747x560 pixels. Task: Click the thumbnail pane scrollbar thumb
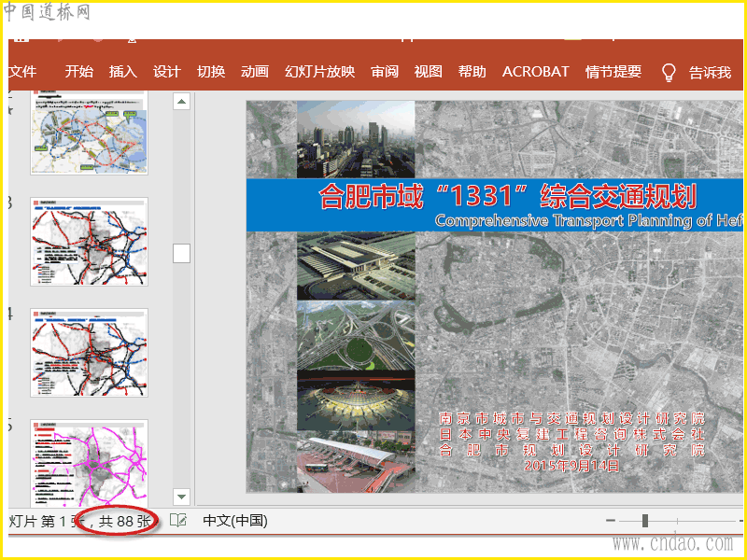(x=182, y=253)
